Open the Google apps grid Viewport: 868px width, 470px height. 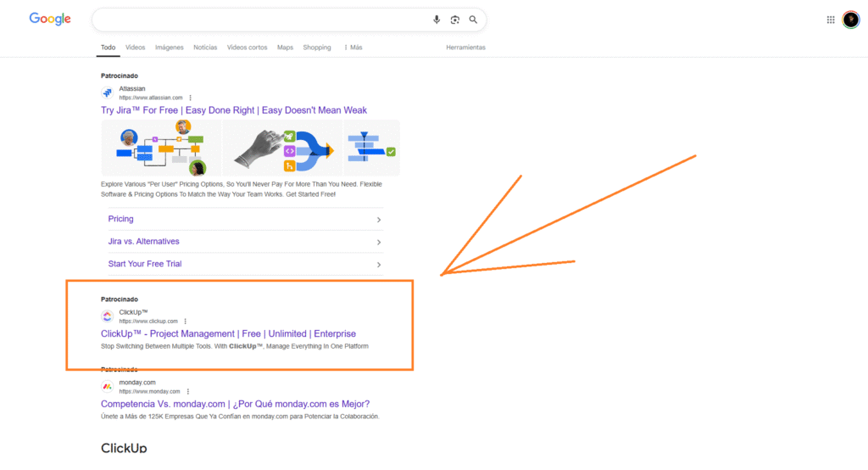831,20
